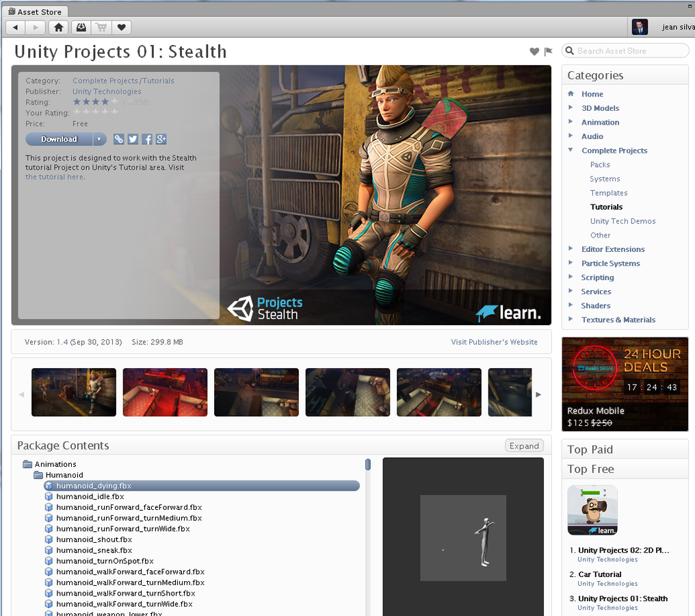View the third screenshot thumbnail

click(257, 392)
